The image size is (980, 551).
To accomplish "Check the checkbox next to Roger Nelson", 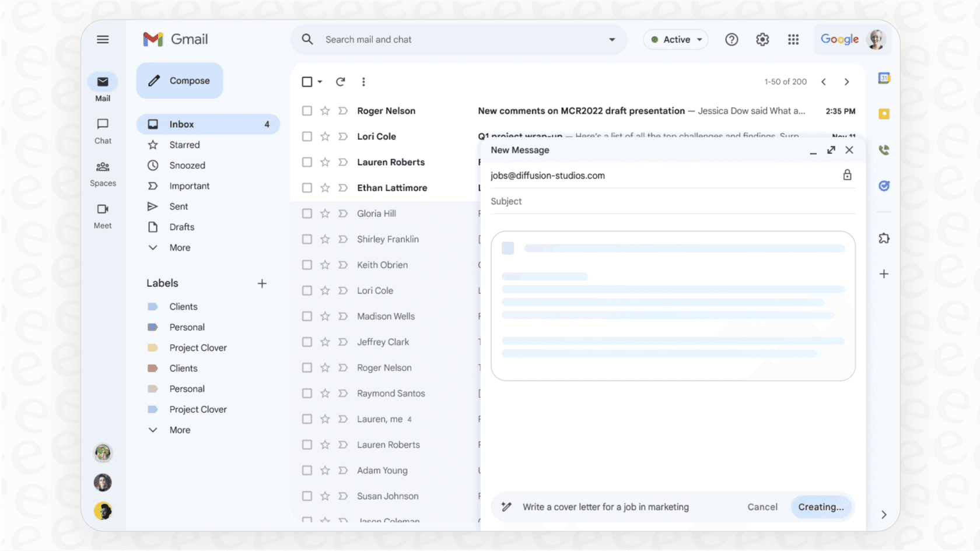I will 307,110.
